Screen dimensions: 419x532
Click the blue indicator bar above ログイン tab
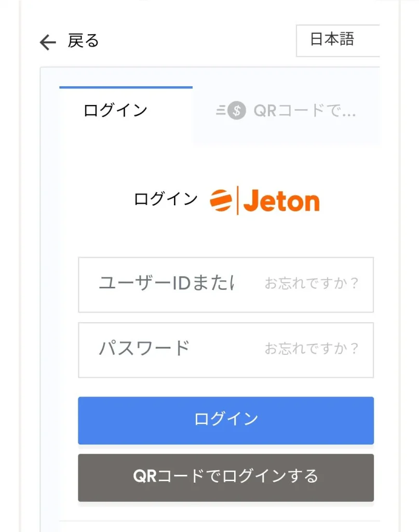point(126,87)
